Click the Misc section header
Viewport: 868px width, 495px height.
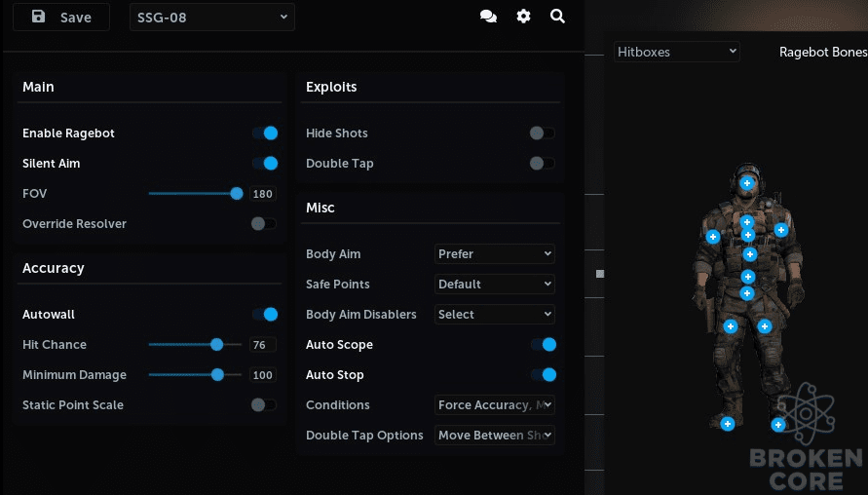pyautogui.click(x=320, y=208)
